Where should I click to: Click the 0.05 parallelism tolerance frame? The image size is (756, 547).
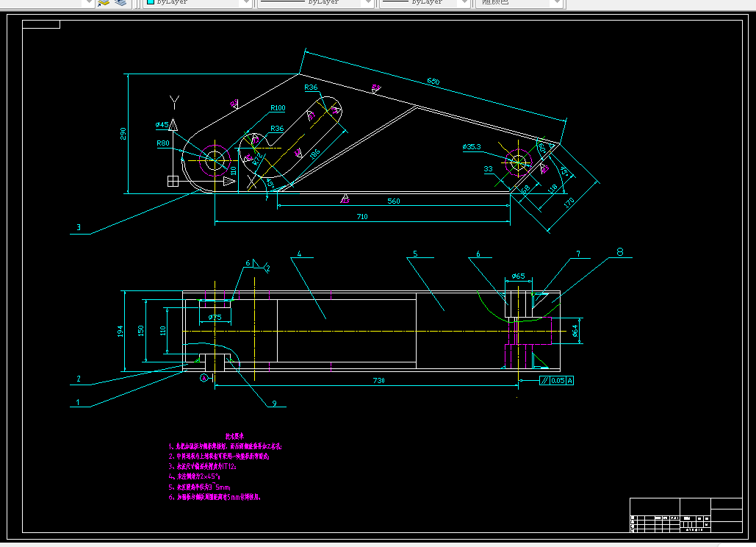click(x=556, y=381)
